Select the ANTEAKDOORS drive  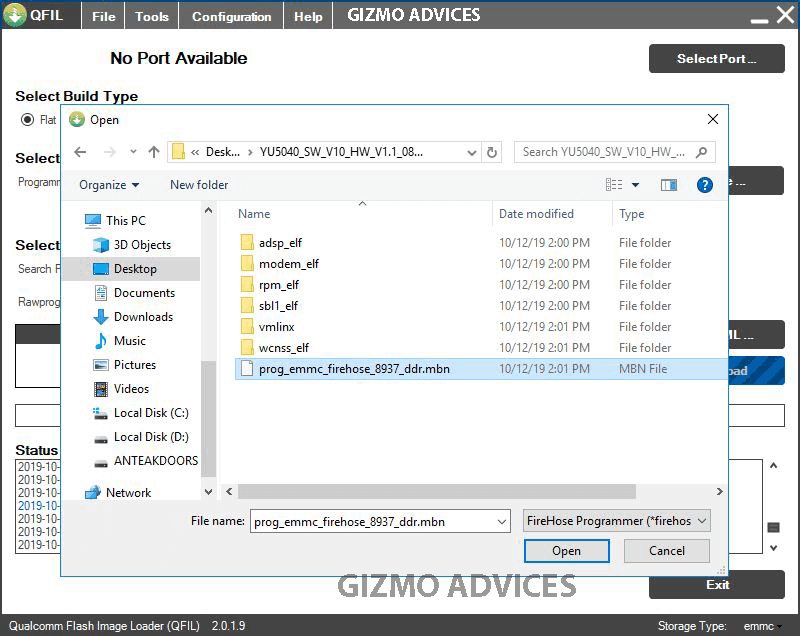pos(156,461)
